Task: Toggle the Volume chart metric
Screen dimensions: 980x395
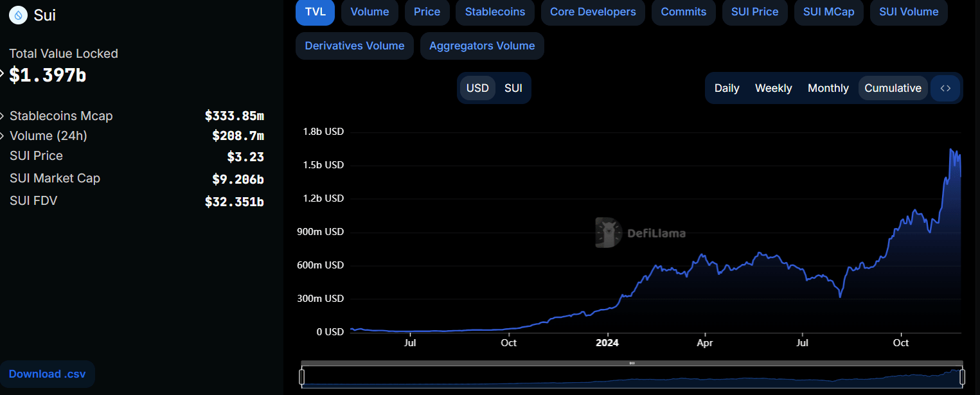Action: point(370,12)
